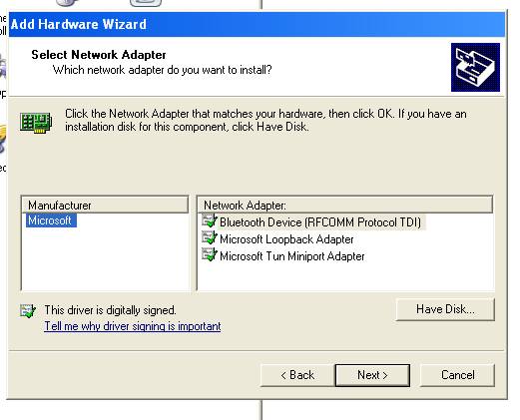Select Microsoft in the Manufacturer list
Viewport: 520px width, 420px height.
51,220
